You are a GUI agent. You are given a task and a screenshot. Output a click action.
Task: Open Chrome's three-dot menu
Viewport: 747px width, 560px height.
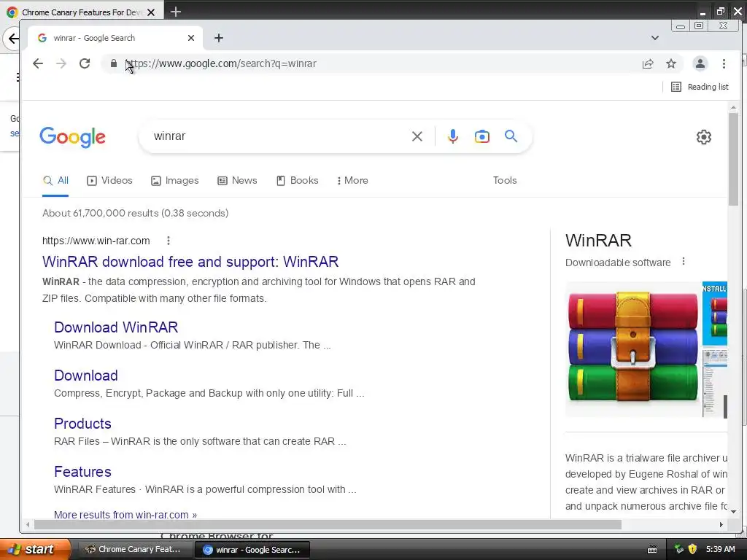coord(724,64)
